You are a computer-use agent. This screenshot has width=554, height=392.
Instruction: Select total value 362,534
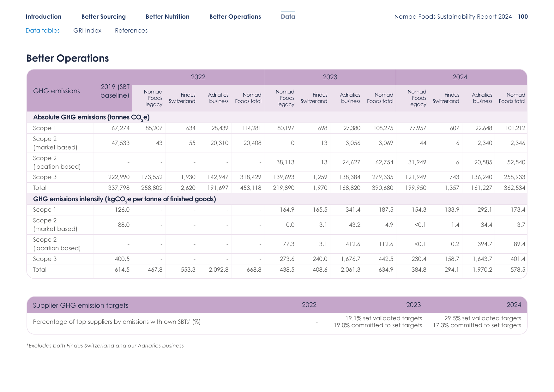click(515, 188)
